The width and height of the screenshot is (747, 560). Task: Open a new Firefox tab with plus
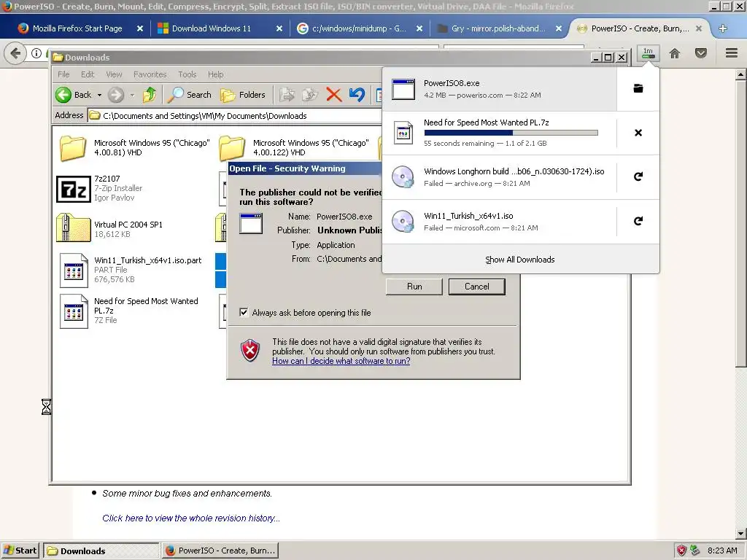(722, 28)
